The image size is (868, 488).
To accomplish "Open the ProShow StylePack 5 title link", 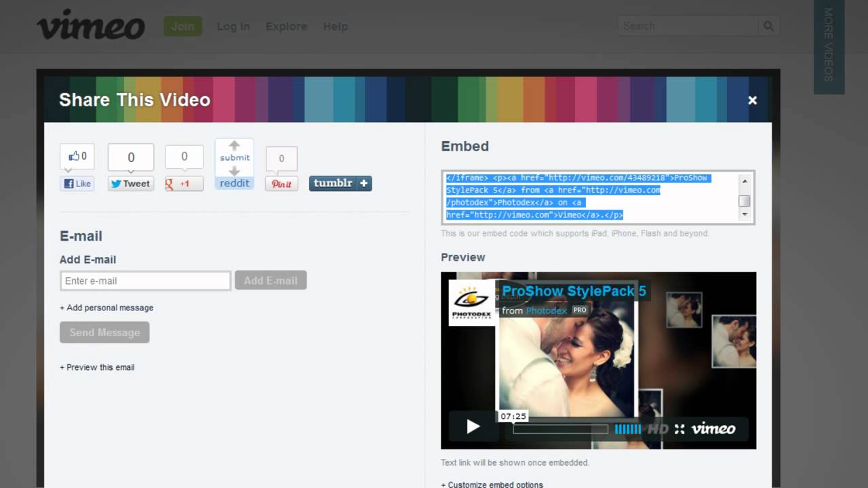I will pos(574,291).
